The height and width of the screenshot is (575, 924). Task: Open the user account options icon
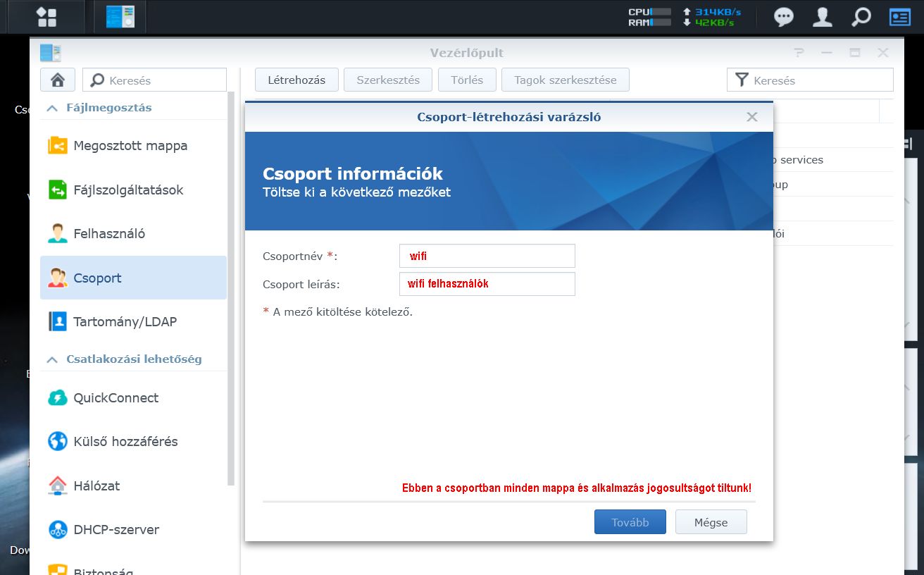[822, 17]
